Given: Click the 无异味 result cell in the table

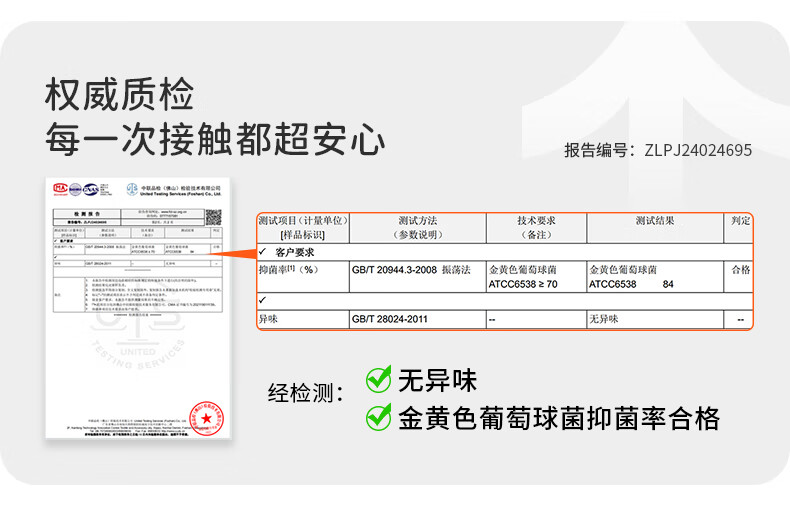Looking at the screenshot, I should [x=605, y=319].
